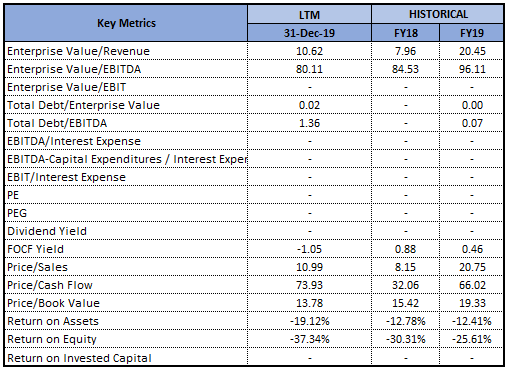Select the FY19 column header

[x=472, y=33]
